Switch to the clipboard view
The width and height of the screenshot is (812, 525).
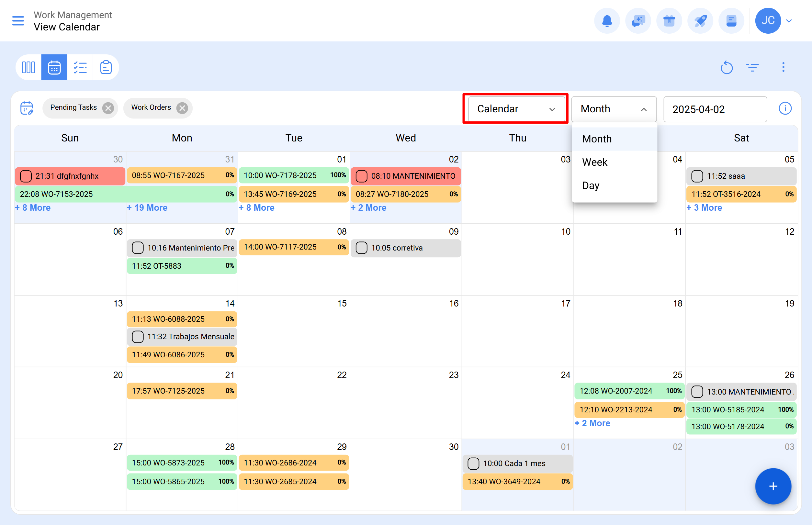pyautogui.click(x=106, y=67)
